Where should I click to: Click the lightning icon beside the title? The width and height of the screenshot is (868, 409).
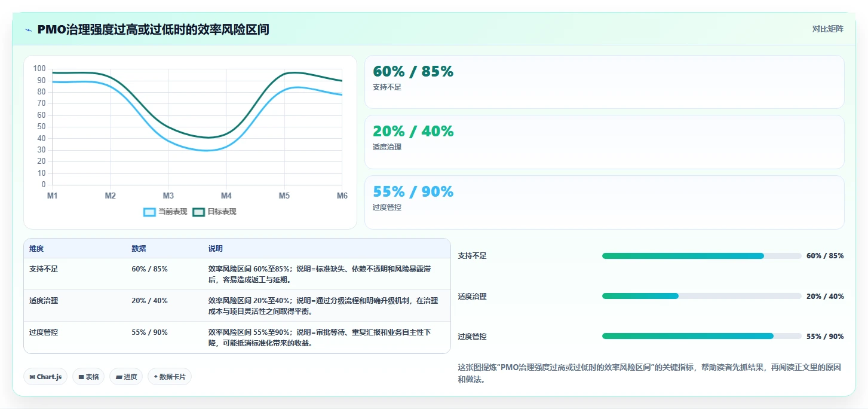tap(28, 30)
